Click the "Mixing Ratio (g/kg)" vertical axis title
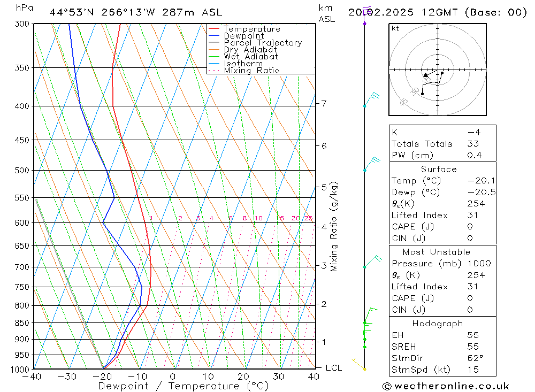Image resolution: width=535 pixels, height=392 pixels. (x=334, y=227)
